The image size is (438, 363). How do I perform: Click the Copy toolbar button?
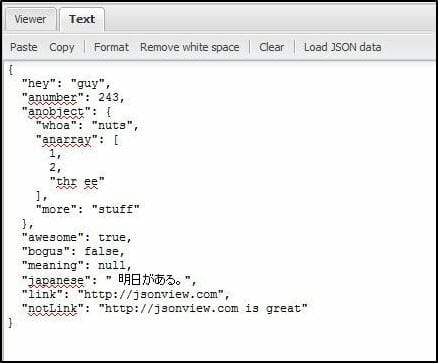point(62,47)
